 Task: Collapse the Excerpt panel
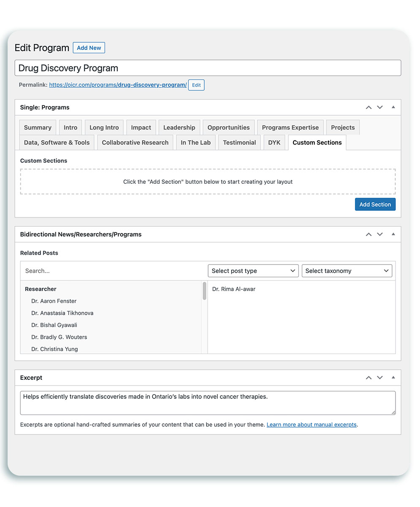click(x=393, y=378)
